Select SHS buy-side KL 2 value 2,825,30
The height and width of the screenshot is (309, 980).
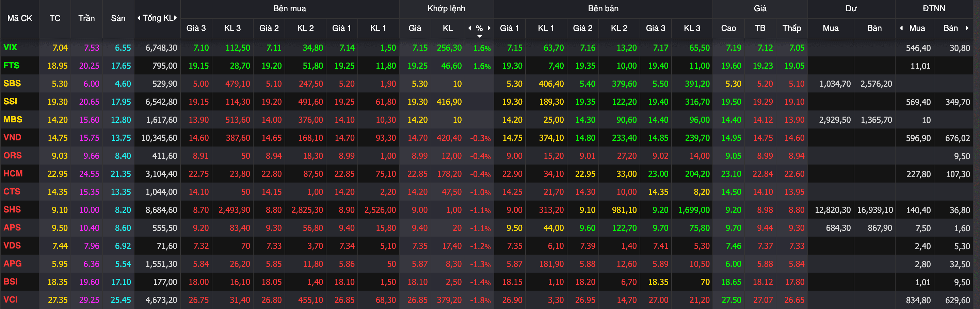[x=307, y=210]
